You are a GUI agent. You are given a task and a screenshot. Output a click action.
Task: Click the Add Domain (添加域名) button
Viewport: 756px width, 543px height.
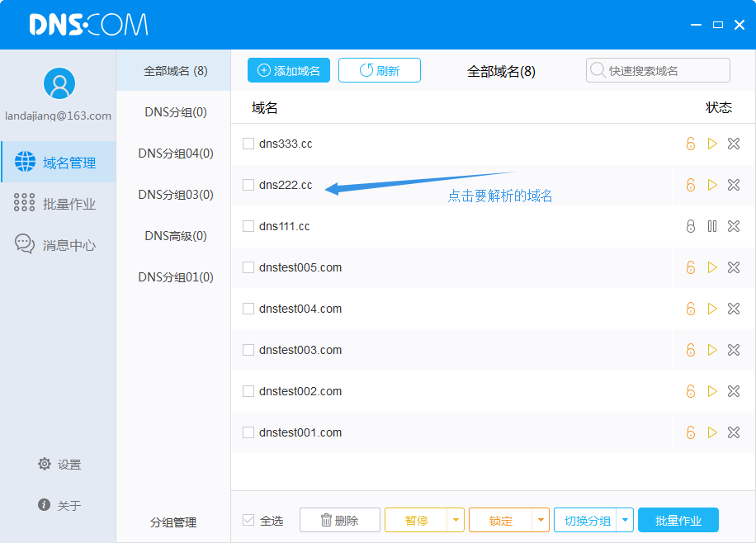289,71
